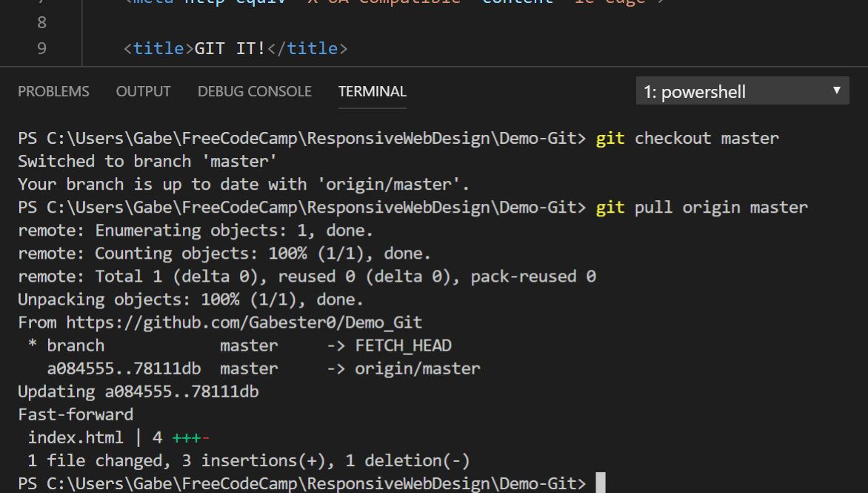Open the OUTPUT panel tab
Screen dimensions: 868x493
pos(143,91)
